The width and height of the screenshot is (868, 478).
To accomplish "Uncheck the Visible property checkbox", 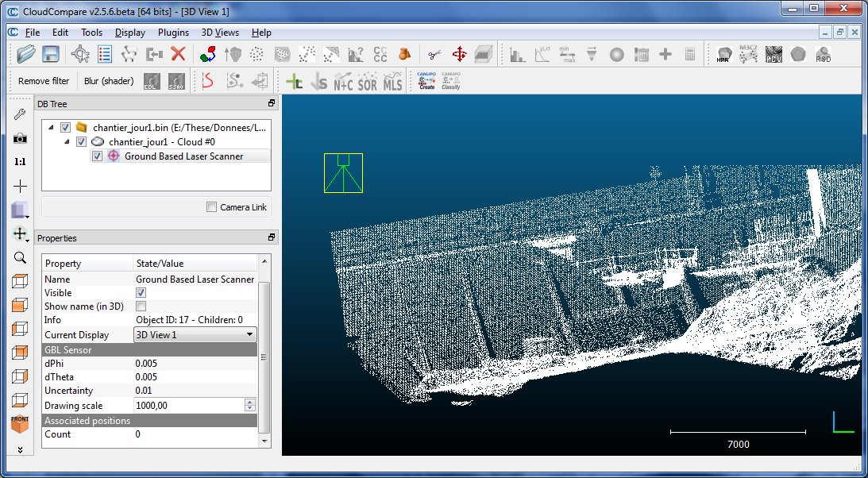I will [x=141, y=293].
